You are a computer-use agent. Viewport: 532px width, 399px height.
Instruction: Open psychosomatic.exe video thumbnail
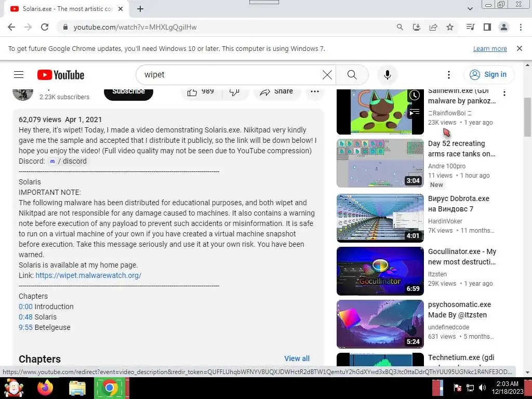(380, 324)
